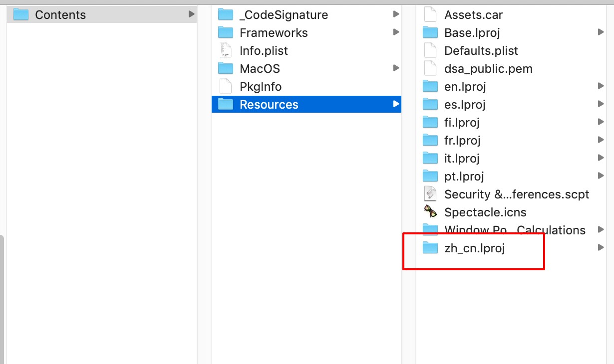Open the PkgInfo file
The height and width of the screenshot is (364, 614).
[x=261, y=86]
